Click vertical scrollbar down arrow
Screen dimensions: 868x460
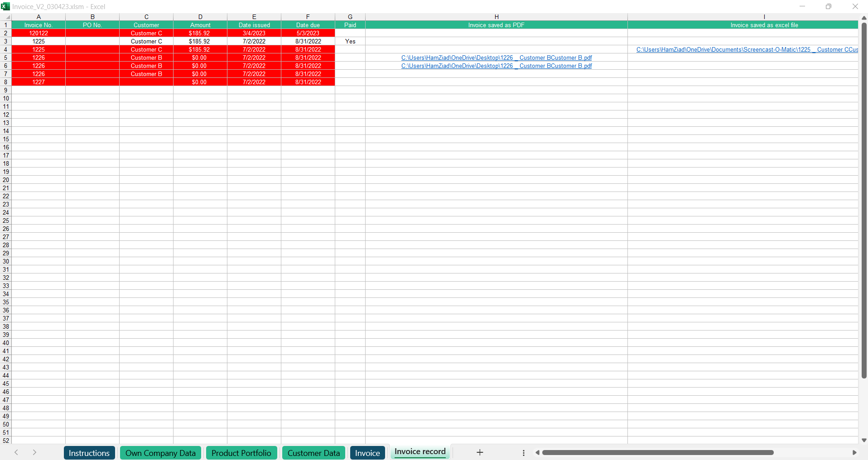[864, 440]
